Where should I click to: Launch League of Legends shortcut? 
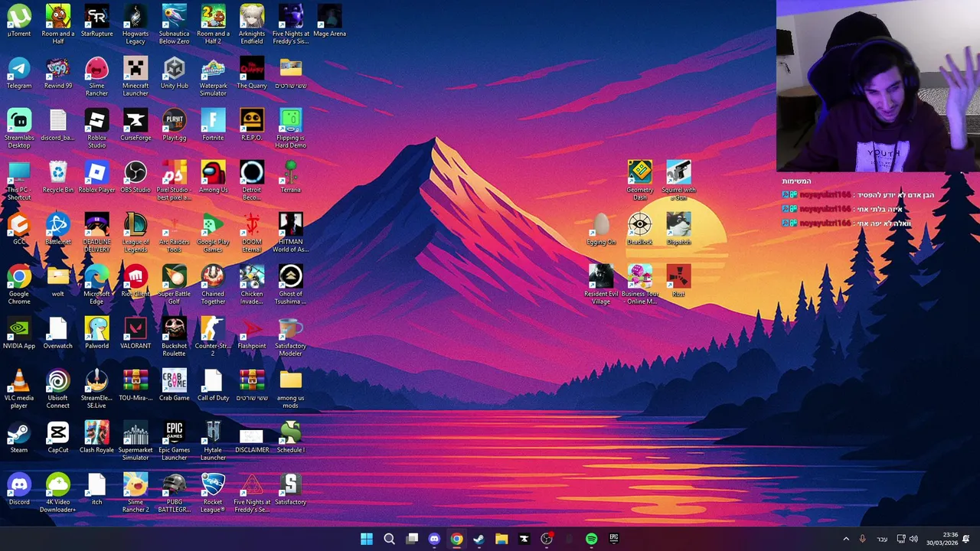point(136,233)
